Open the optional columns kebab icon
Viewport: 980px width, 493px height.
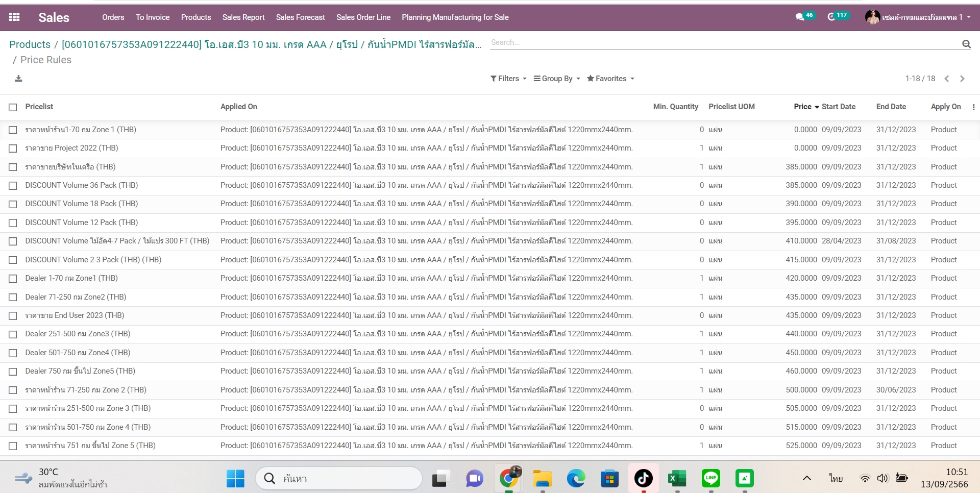973,107
